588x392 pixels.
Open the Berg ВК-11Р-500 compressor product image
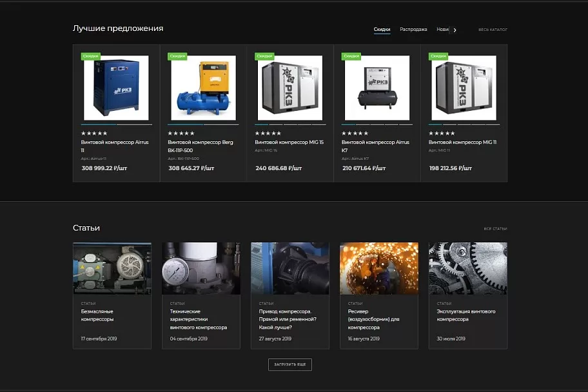203,88
